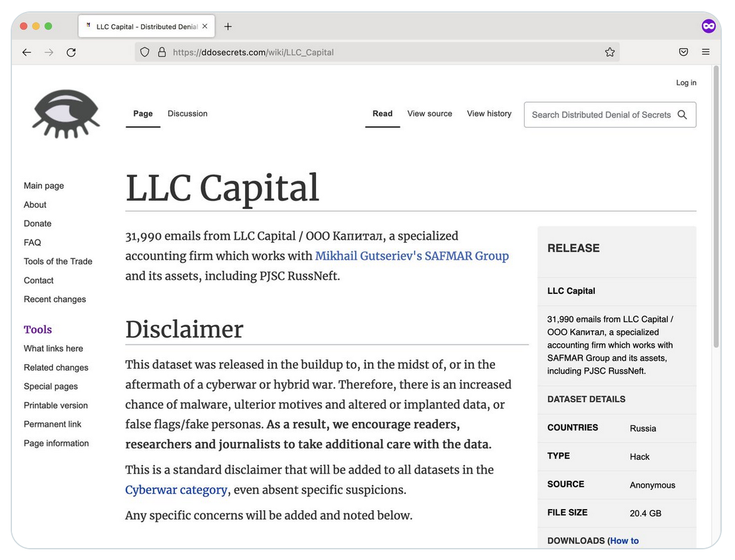Screen dimensions: 735x560
Task: Reload the page with the refresh icon
Action: click(x=71, y=53)
